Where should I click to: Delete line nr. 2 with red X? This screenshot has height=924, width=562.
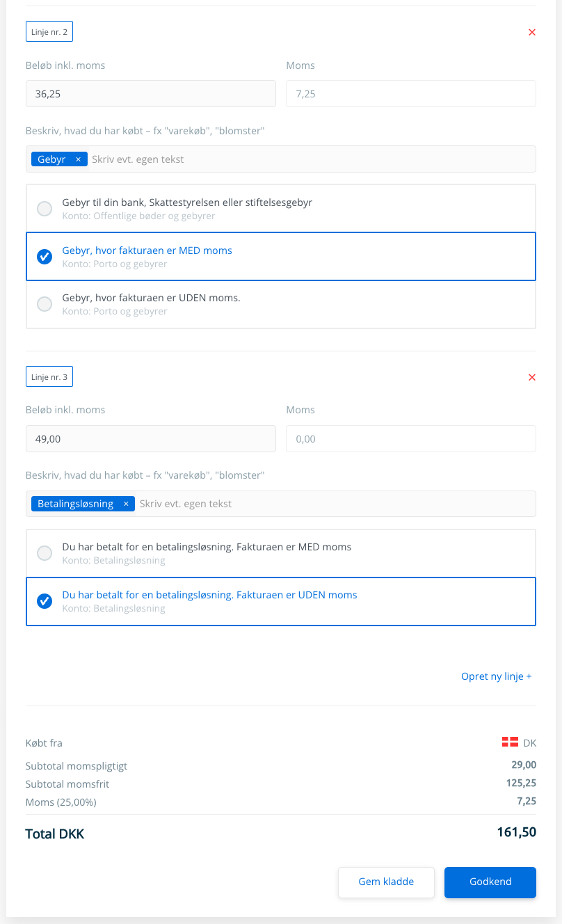point(532,32)
